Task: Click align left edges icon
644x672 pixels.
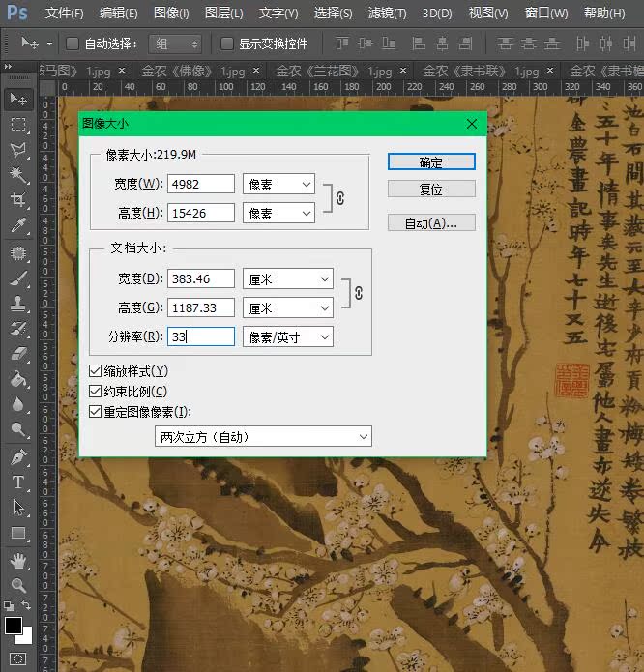Action: 418,44
